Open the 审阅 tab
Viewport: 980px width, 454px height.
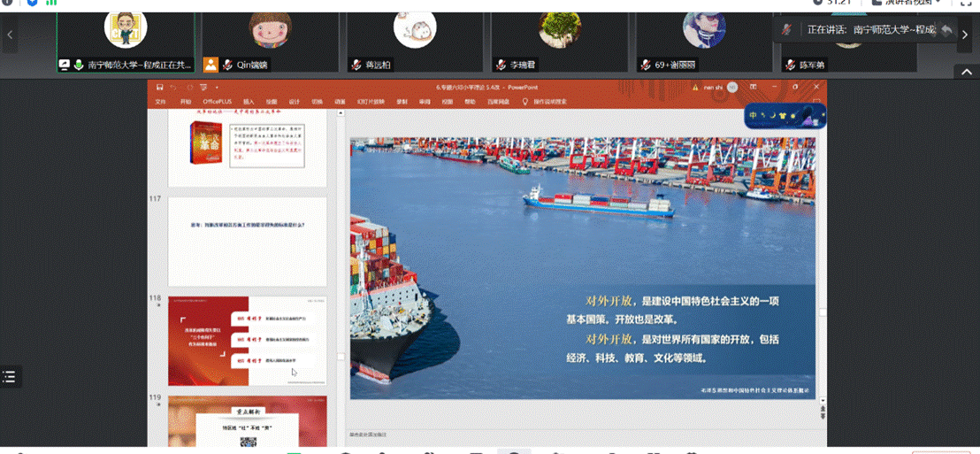pos(425,101)
